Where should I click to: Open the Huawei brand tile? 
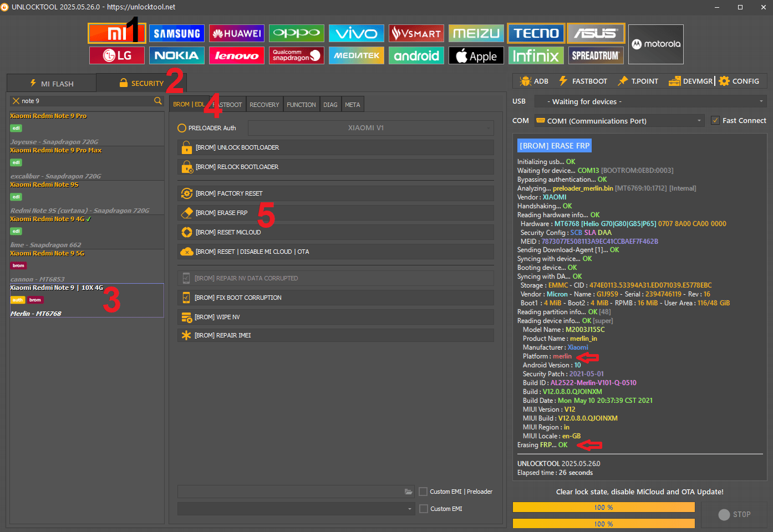pos(236,33)
